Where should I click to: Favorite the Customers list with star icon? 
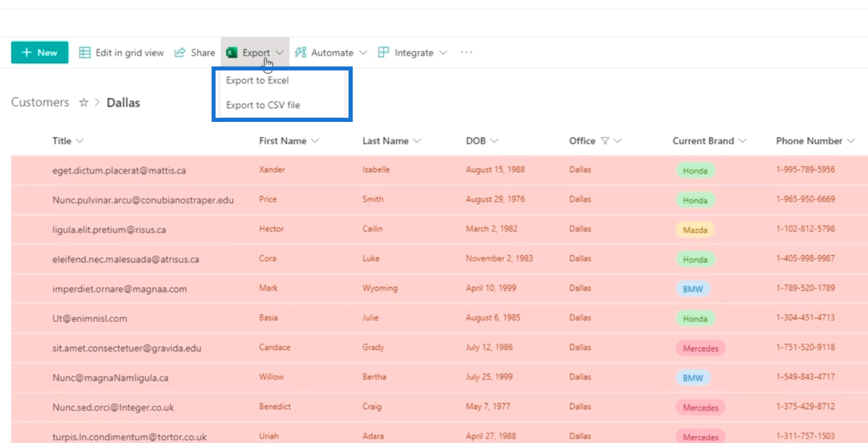[83, 102]
